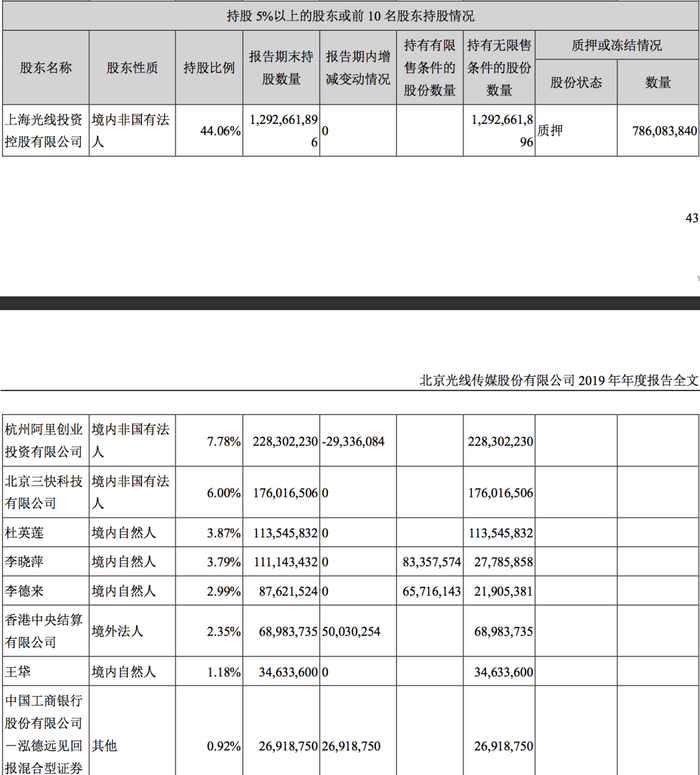Click the header 北京光线传媒股份有限公司 2019 年年度报告全文
700x775 pixels.
click(x=559, y=380)
